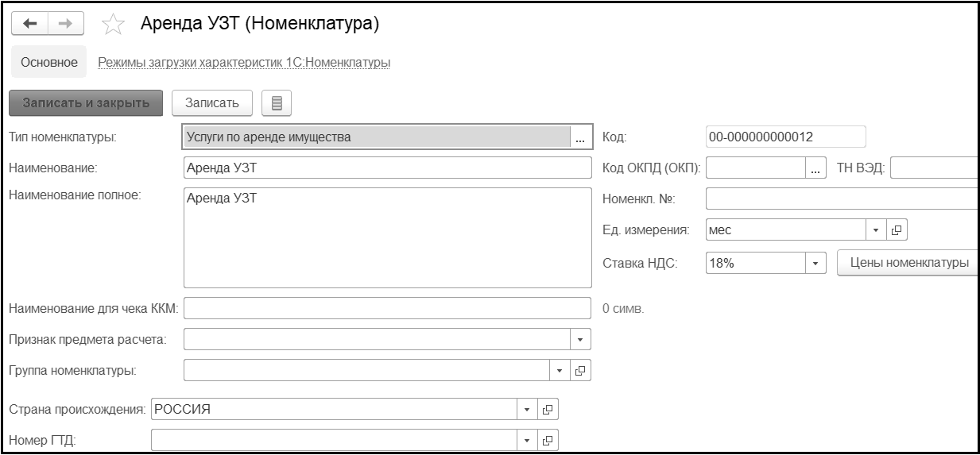The width and height of the screenshot is (980, 455).
Task: Open Страна происхождения item with the open-form icon
Action: click(548, 410)
